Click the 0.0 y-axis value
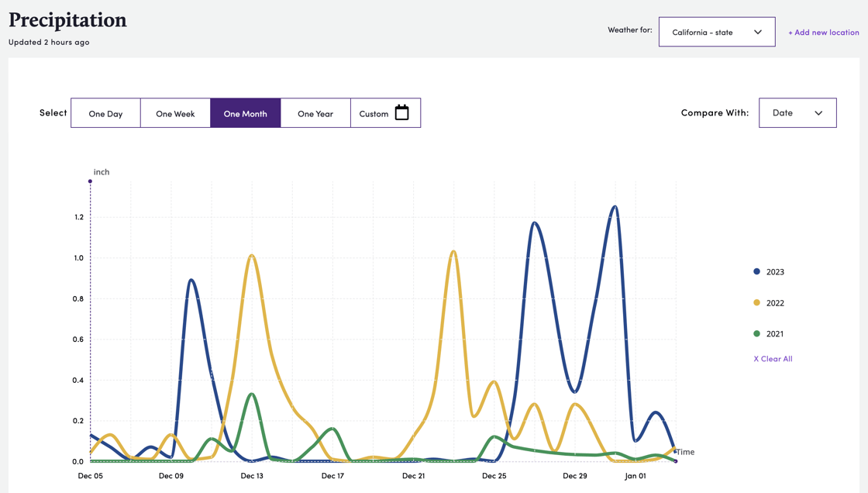Screen dimensions: 868x493 pyautogui.click(x=78, y=461)
